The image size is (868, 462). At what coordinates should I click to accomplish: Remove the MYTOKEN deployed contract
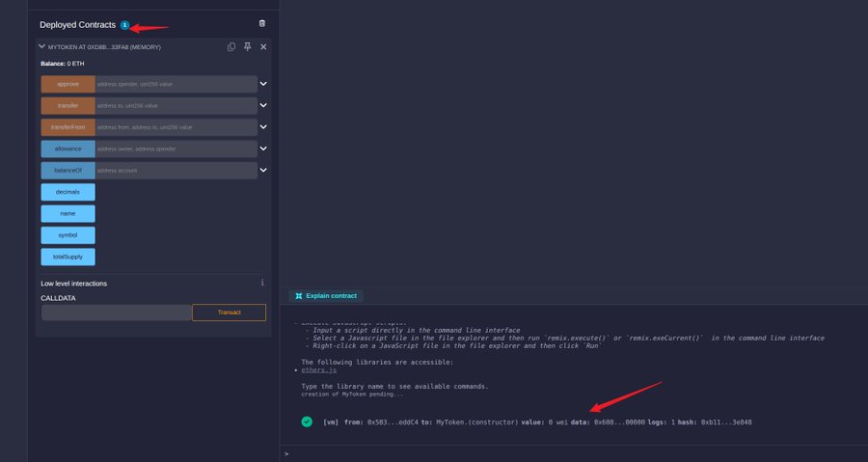[x=263, y=47]
